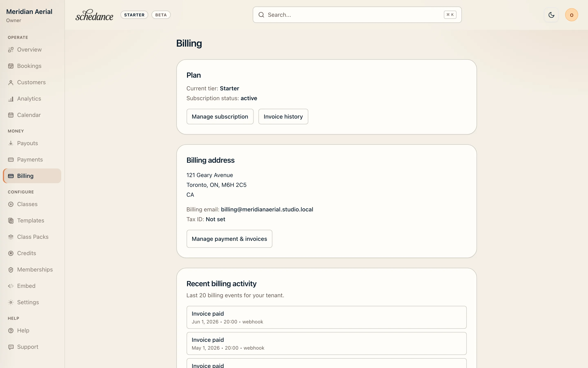The height and width of the screenshot is (368, 588).
Task: Click the Calendar icon in sidebar
Action: coord(11,115)
